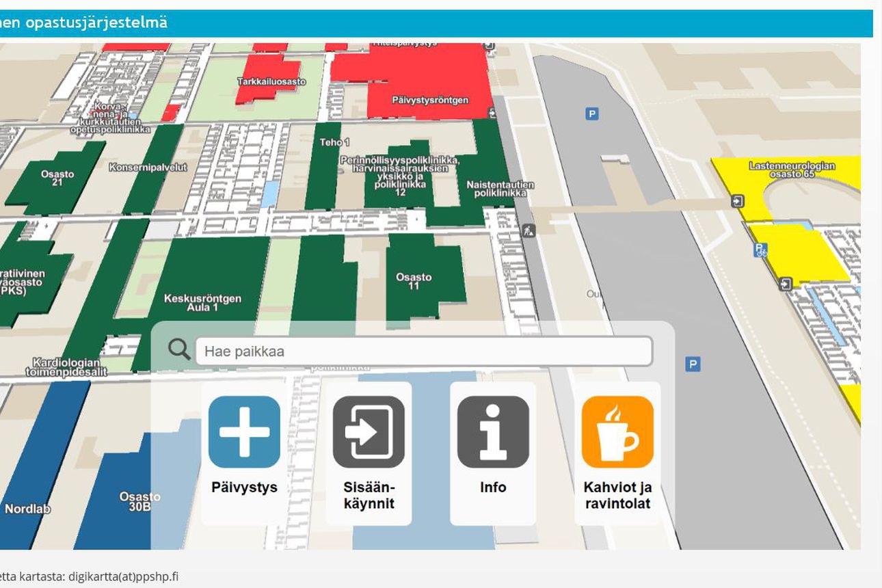Focus the Hae paikkaa search field

(424, 351)
